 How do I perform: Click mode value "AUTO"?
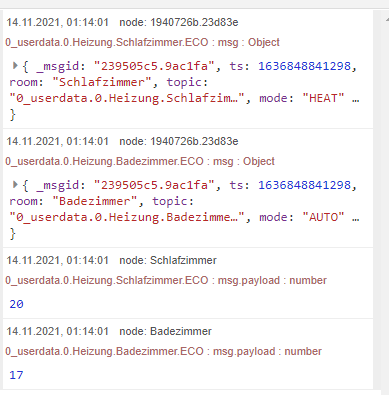(x=323, y=217)
